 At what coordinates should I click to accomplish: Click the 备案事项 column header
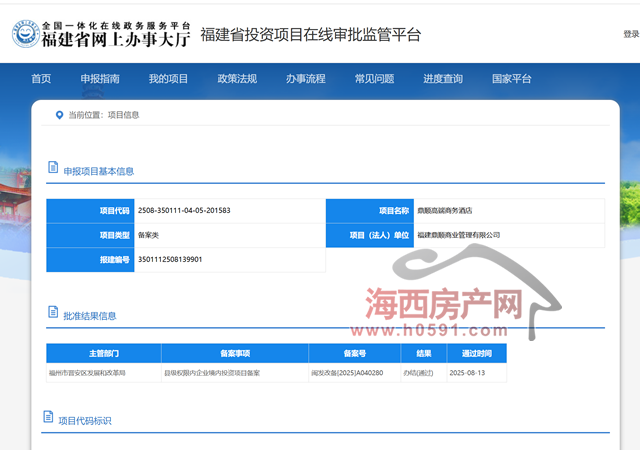click(x=235, y=353)
